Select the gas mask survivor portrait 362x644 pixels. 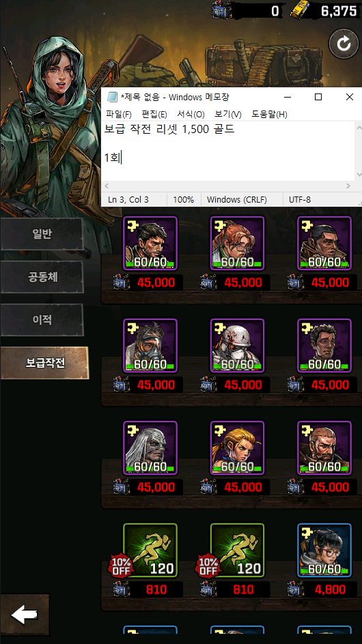point(150,346)
